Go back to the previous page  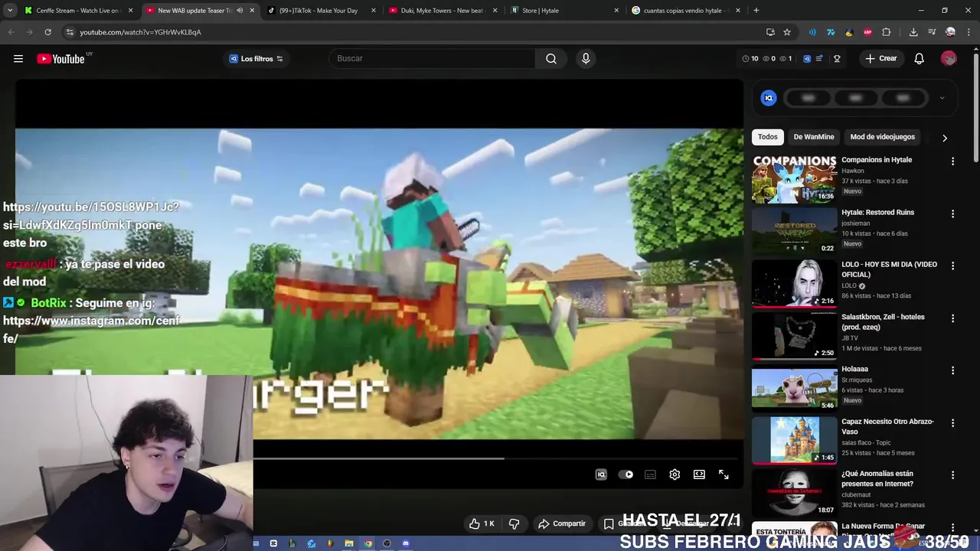[x=11, y=32]
